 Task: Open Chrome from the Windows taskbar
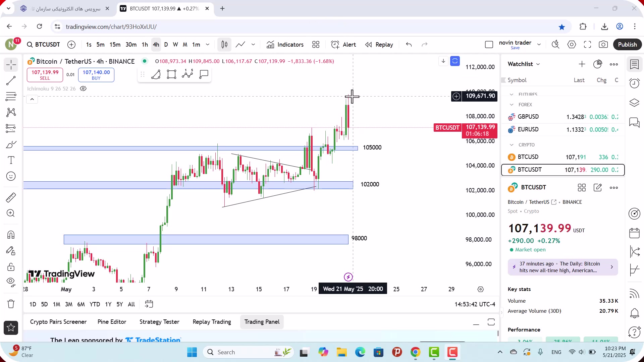point(415,352)
